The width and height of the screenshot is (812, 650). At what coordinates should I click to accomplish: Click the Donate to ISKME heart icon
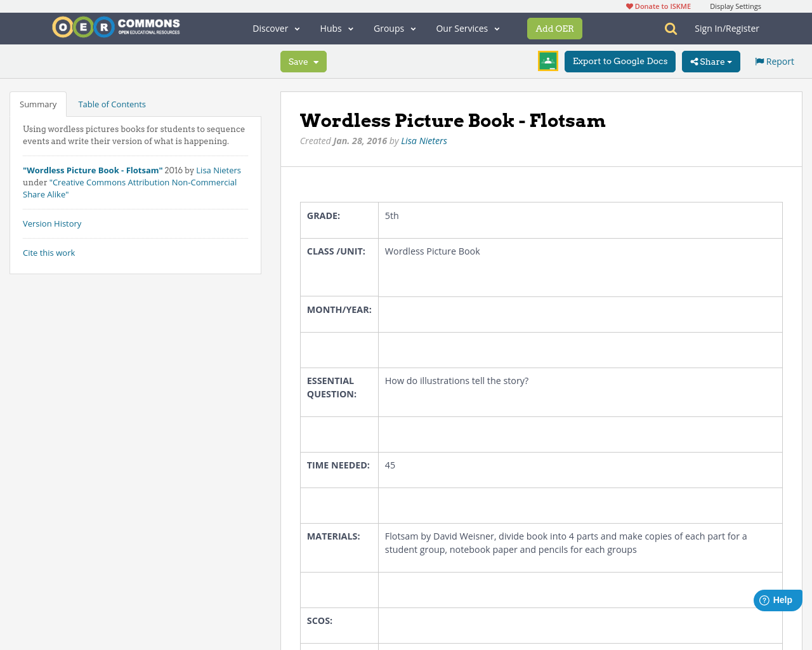pos(629,6)
